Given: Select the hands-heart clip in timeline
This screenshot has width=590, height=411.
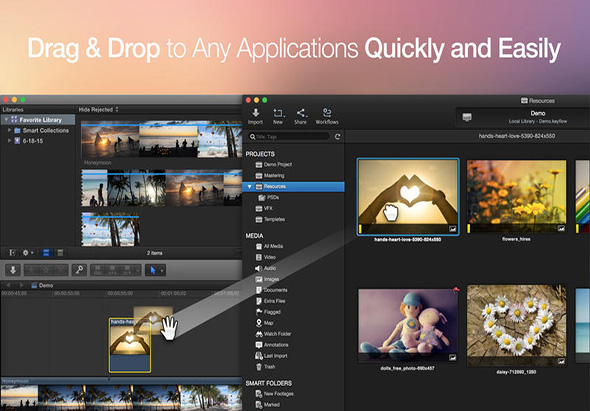Looking at the screenshot, I should (x=130, y=345).
